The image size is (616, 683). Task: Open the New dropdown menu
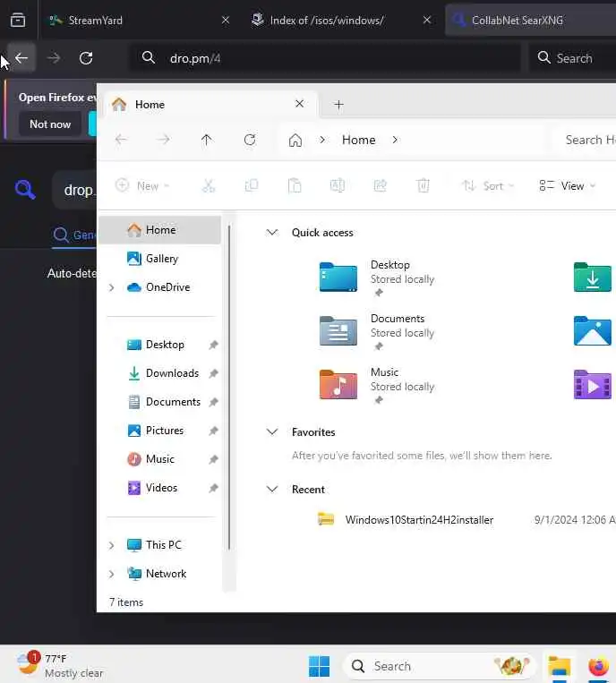pyautogui.click(x=142, y=185)
